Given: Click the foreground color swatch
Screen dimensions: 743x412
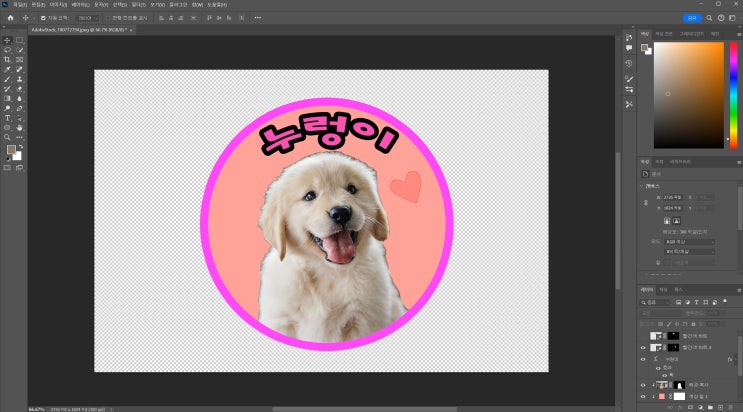Looking at the screenshot, I should tap(11, 150).
